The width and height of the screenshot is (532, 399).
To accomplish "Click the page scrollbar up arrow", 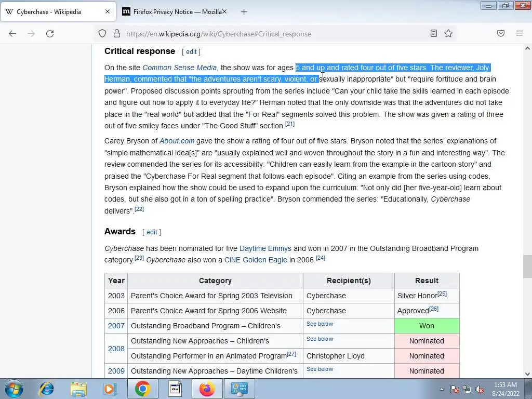I will click(527, 48).
